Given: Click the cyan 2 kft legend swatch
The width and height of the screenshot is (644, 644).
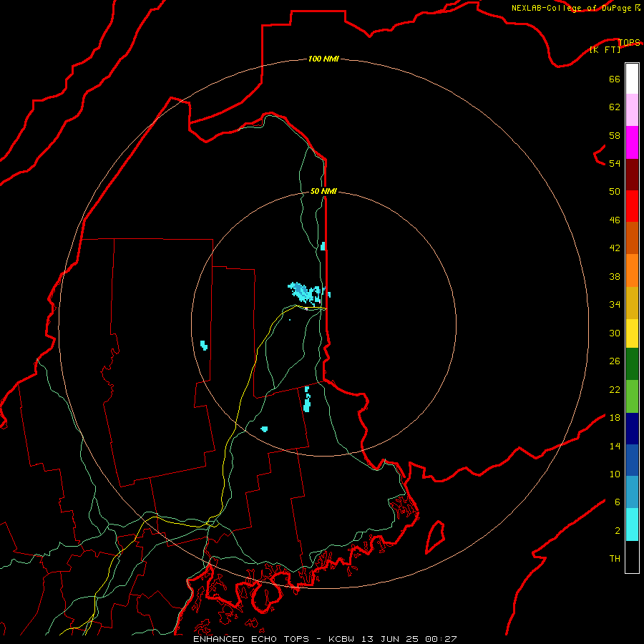Looking at the screenshot, I should click(632, 525).
